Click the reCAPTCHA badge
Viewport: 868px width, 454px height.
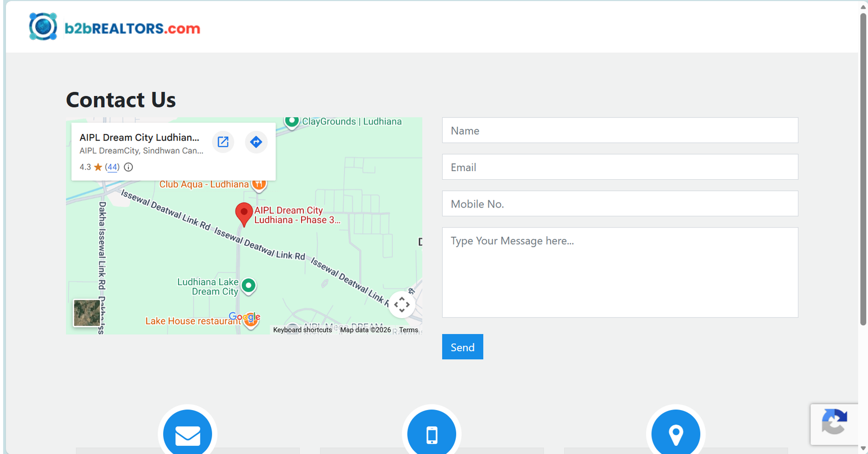click(x=834, y=424)
